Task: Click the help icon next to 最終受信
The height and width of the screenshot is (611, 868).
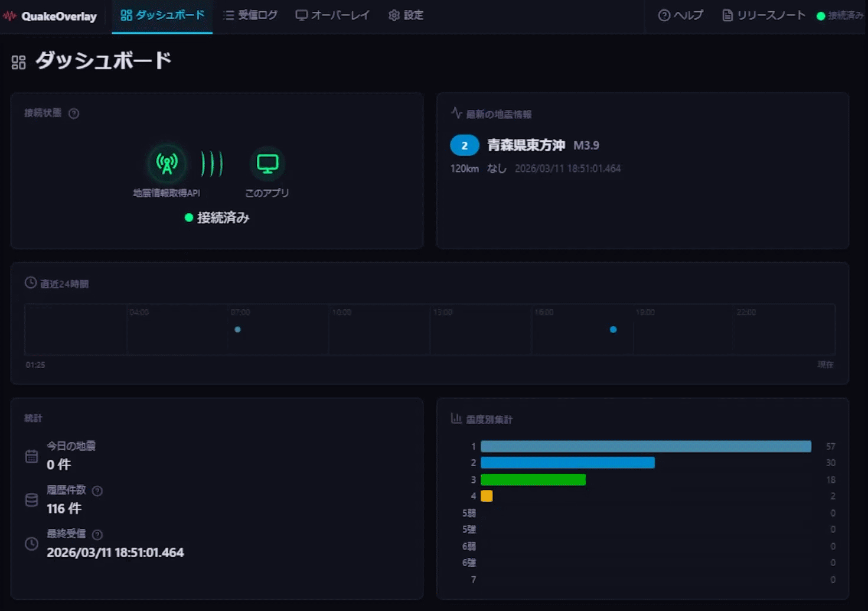Action: [97, 535]
